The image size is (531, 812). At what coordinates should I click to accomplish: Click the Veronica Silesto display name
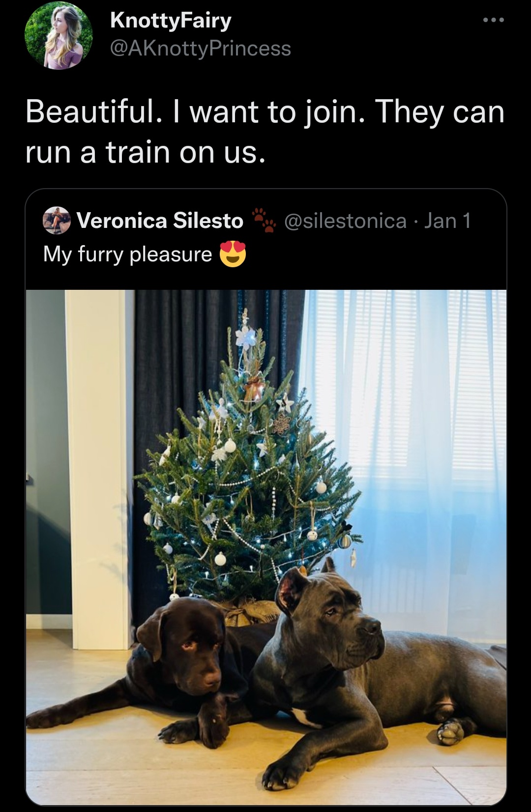click(160, 221)
